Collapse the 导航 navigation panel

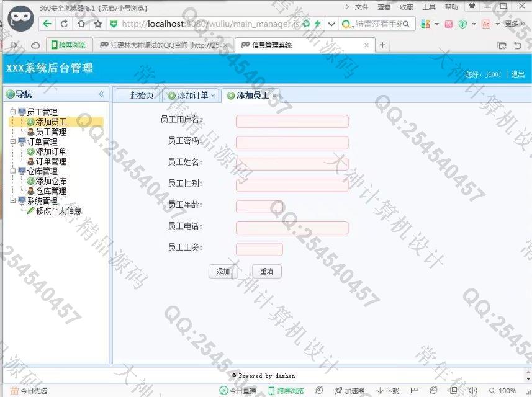(x=101, y=94)
